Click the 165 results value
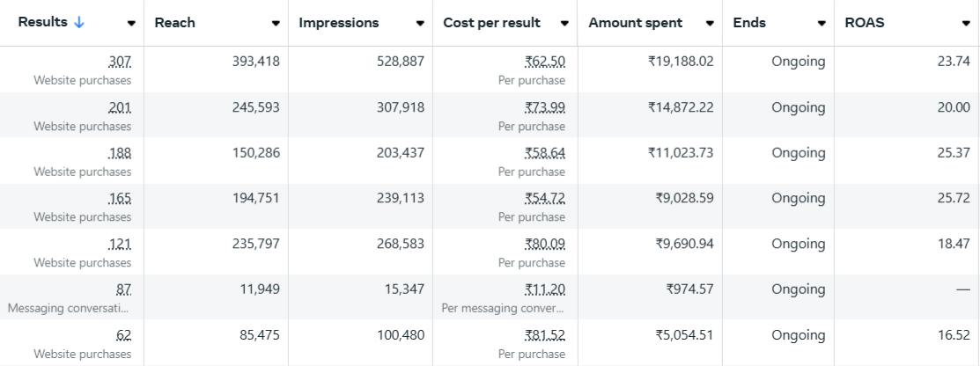 120,198
